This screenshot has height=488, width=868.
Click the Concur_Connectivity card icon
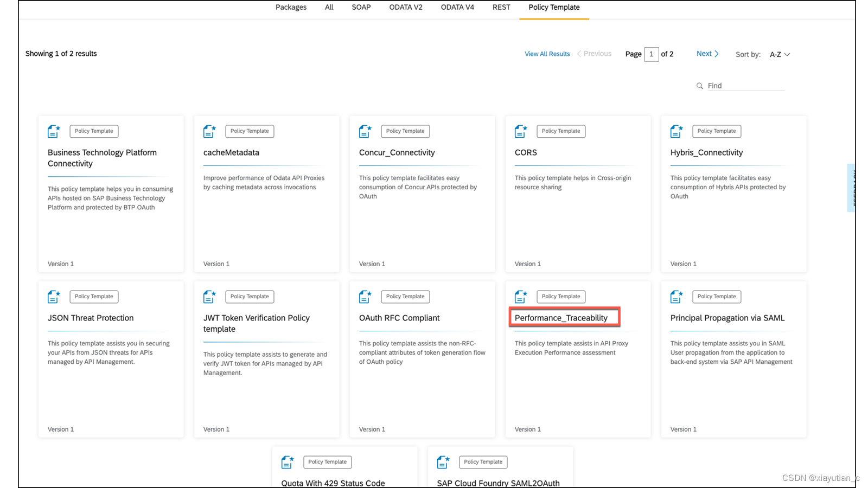tap(365, 131)
